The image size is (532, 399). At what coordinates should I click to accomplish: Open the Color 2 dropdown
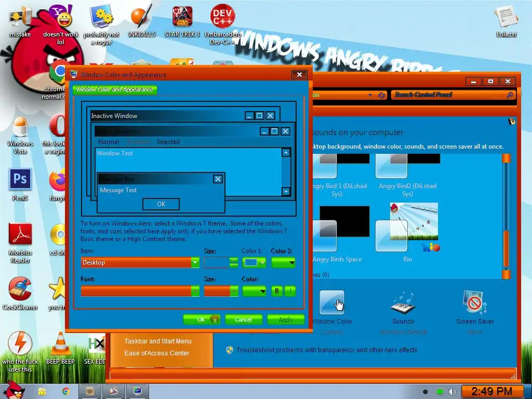283,262
